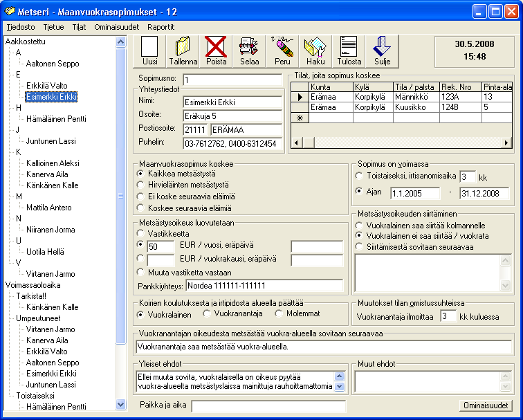The width and height of the screenshot is (523, 420).
Task: Open the Raportit menu
Action: 160,27
